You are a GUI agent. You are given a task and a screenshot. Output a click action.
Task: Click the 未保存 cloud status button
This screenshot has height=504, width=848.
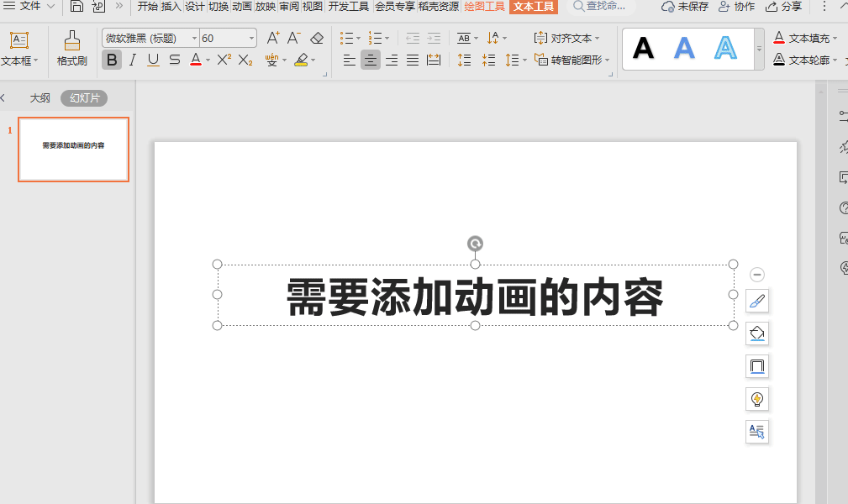tap(685, 7)
